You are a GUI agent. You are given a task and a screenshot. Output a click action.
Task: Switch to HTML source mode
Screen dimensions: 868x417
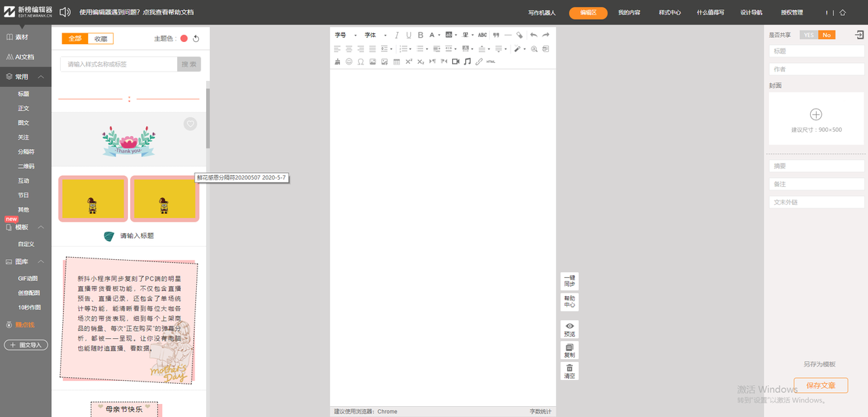(x=491, y=62)
